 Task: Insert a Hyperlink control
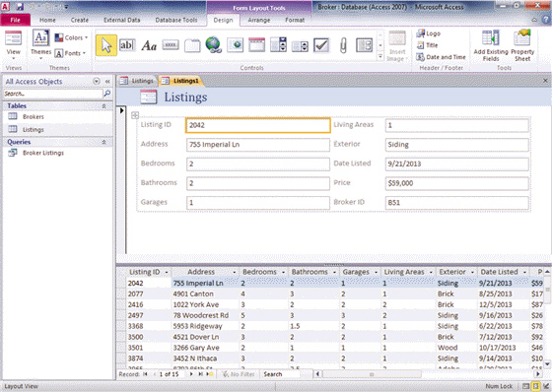pyautogui.click(x=213, y=45)
